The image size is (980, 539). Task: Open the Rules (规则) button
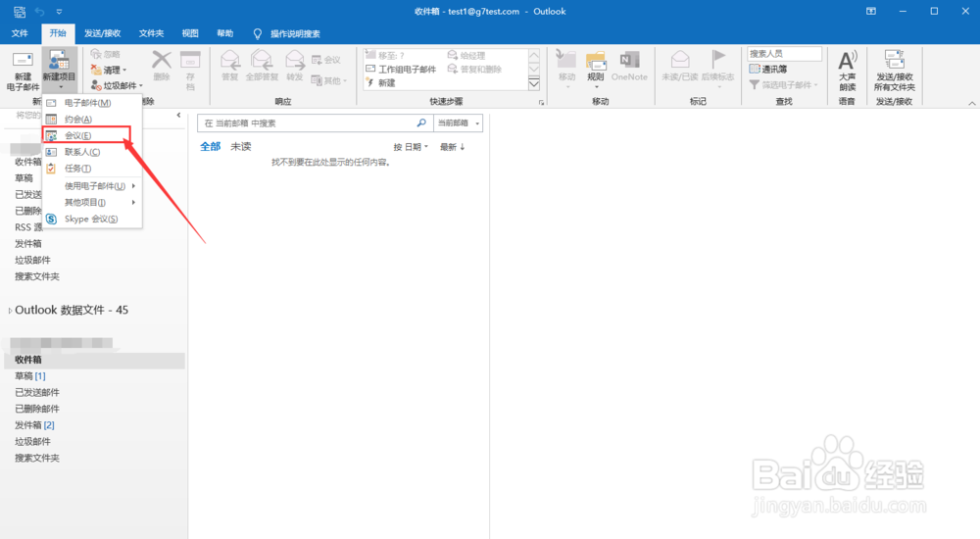tap(596, 68)
